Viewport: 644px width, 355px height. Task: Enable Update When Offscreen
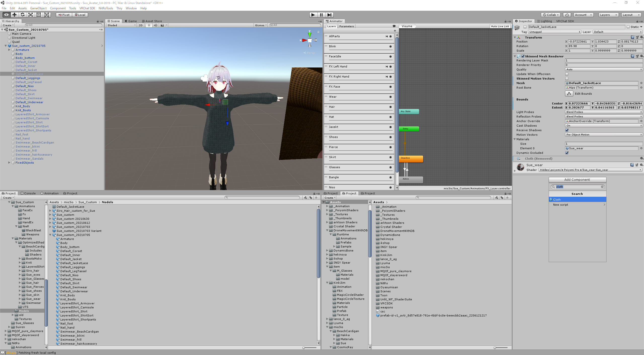click(567, 74)
